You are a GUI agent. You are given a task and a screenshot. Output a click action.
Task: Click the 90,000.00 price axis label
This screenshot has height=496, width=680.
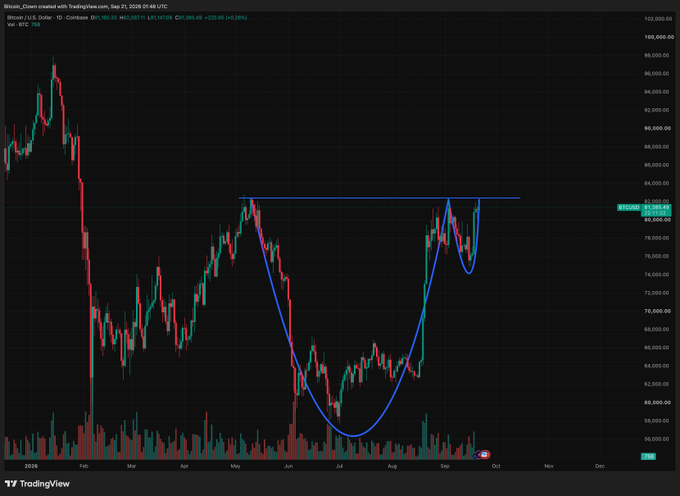tap(659, 128)
